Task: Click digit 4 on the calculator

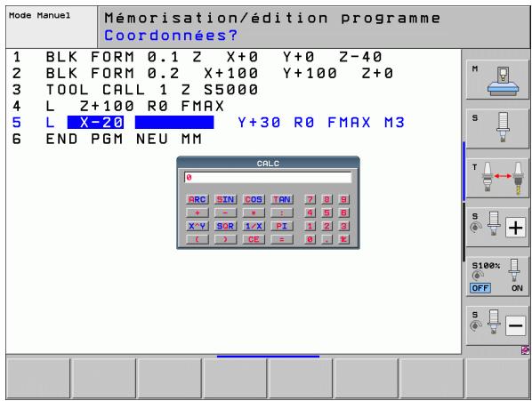Action: pyautogui.click(x=310, y=213)
